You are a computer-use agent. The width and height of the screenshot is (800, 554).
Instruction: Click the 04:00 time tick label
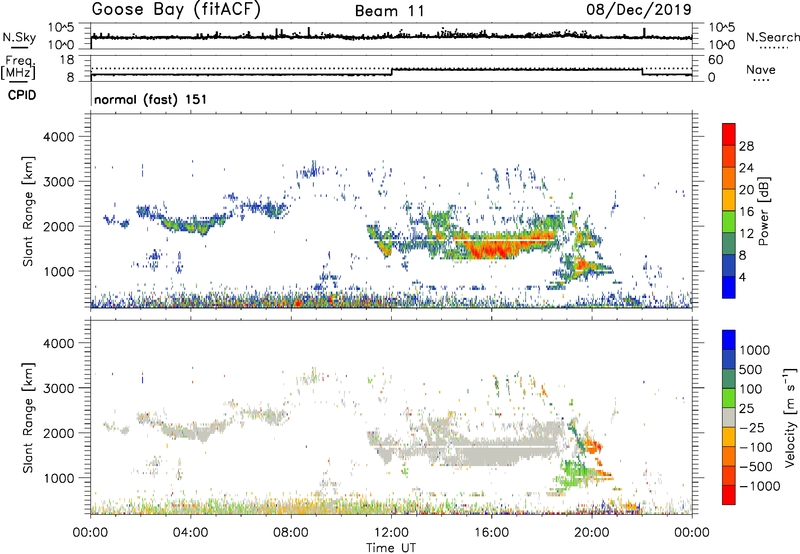tap(190, 533)
